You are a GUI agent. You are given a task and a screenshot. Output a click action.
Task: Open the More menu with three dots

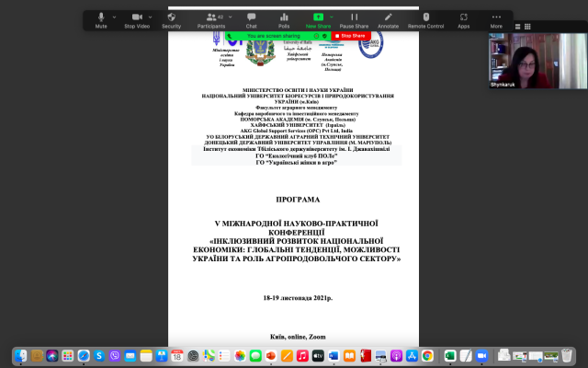(496, 20)
